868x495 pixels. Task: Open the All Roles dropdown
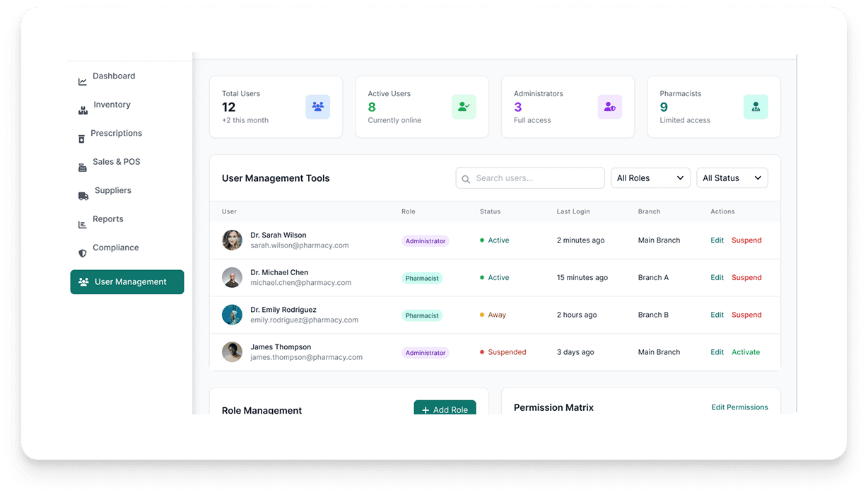[650, 177]
